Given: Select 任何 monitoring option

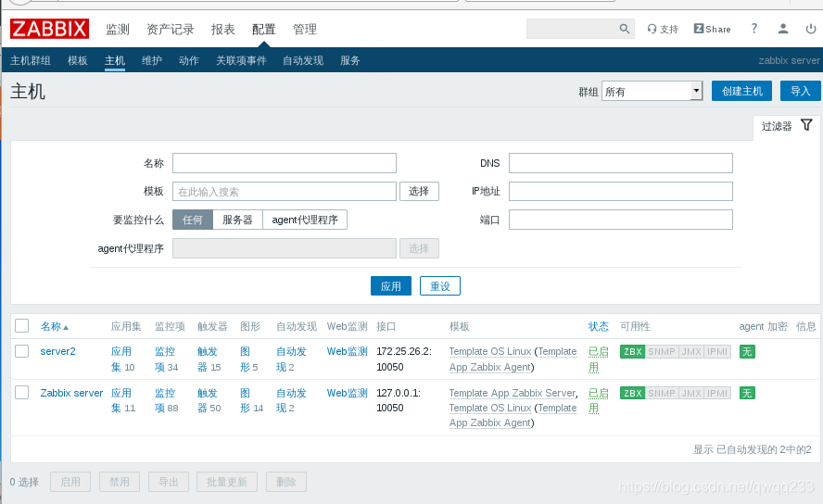Looking at the screenshot, I should (x=193, y=220).
